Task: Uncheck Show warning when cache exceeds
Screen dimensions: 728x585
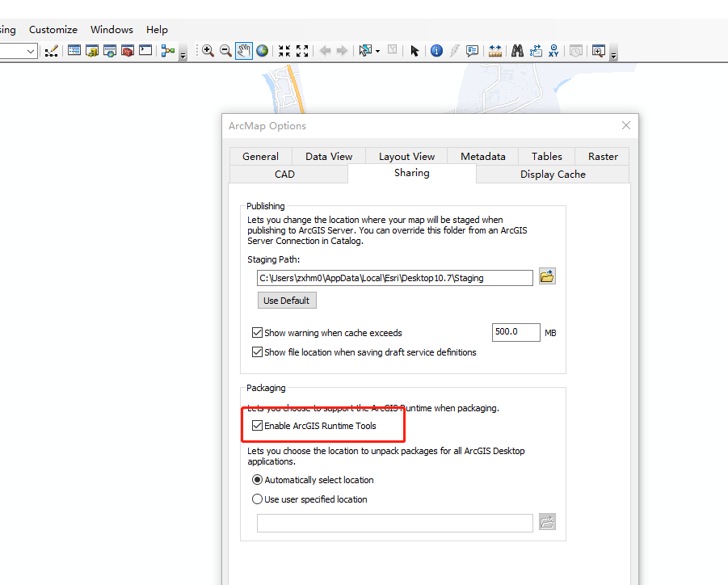Action: coord(257,332)
